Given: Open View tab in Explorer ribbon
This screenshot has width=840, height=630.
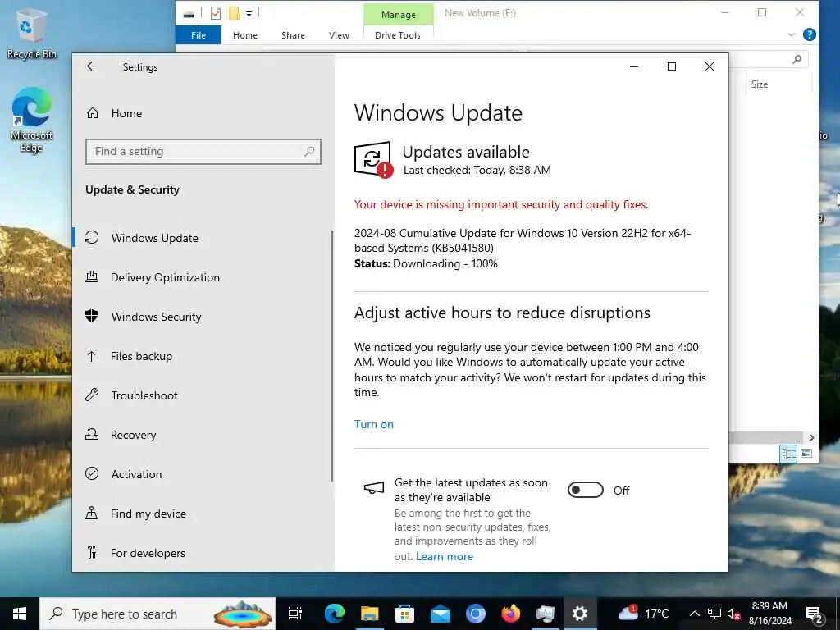Looking at the screenshot, I should [339, 34].
